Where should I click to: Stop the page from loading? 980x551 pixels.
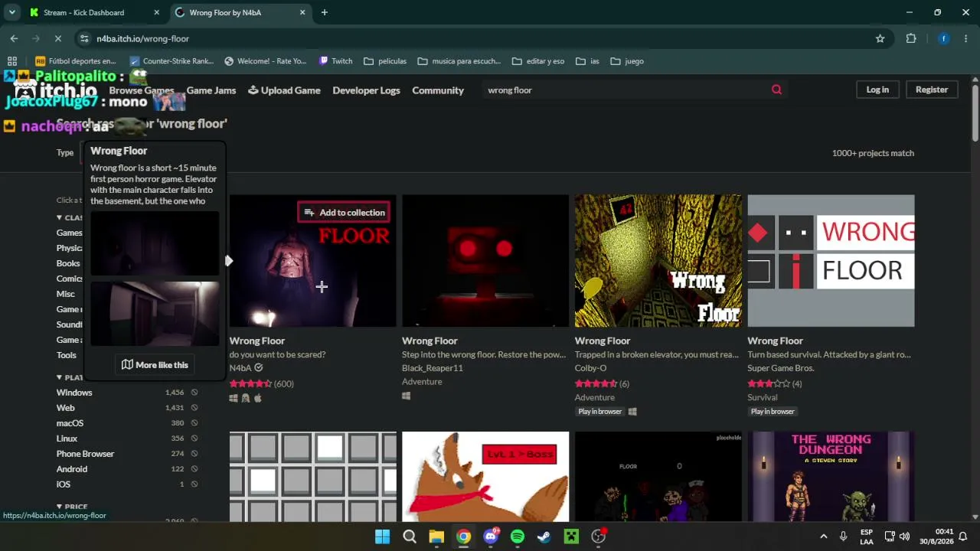tap(59, 38)
